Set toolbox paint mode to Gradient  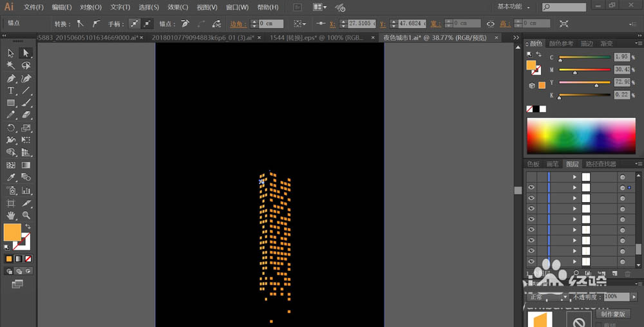pos(19,259)
